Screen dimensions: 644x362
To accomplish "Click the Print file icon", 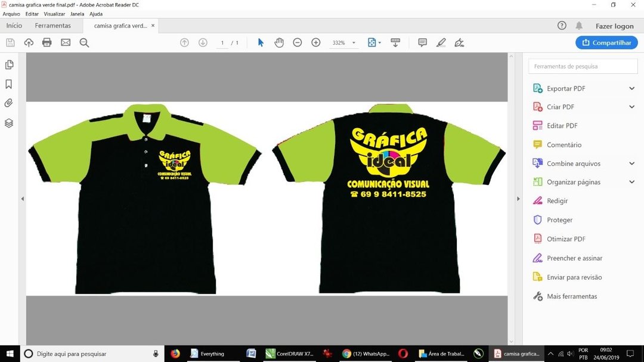I will (x=47, y=42).
